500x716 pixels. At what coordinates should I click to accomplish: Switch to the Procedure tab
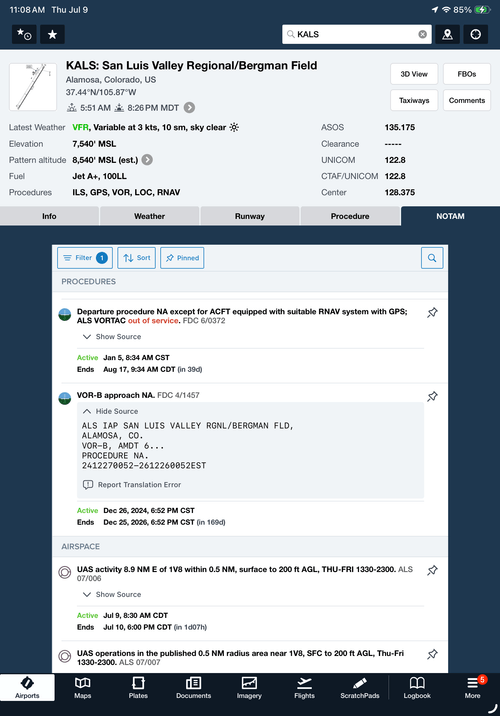pyautogui.click(x=350, y=216)
